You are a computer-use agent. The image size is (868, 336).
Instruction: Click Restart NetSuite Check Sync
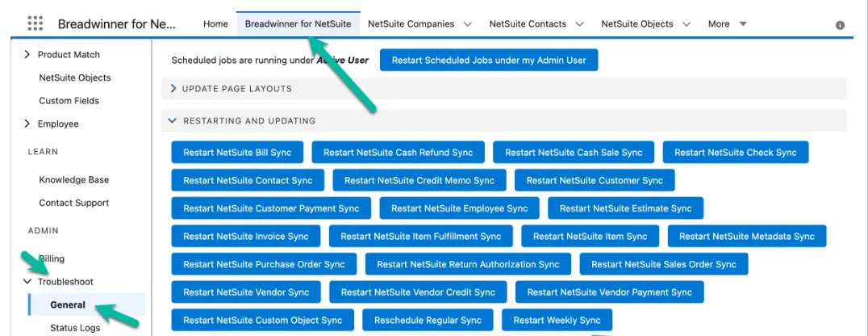[736, 153]
